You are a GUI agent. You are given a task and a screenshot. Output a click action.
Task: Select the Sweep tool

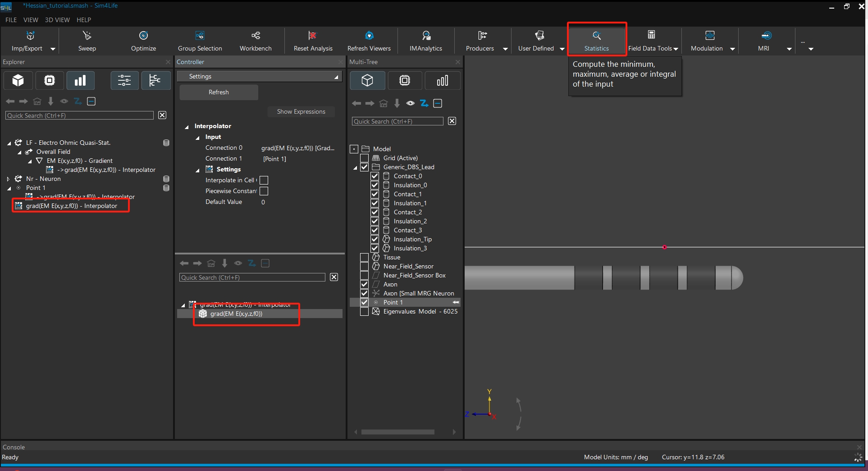point(87,36)
